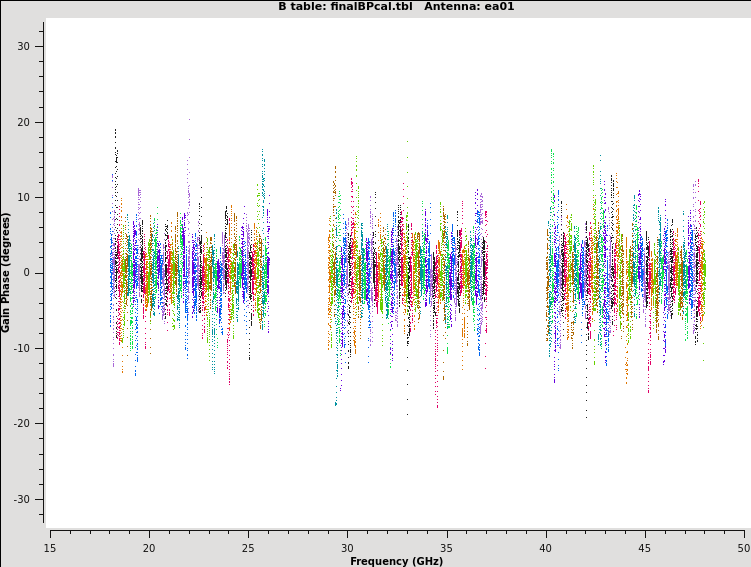Click the 45 tick label on frequency axis
Image resolution: width=751 pixels, height=567 pixels.
coord(644,548)
